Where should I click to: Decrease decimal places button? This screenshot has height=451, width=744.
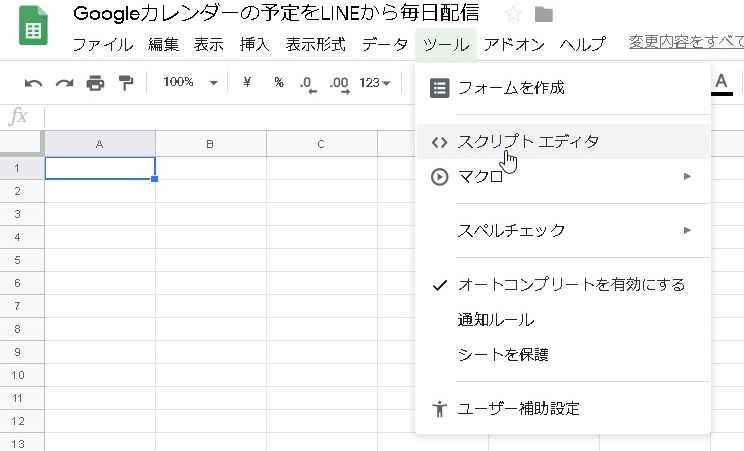click(x=308, y=82)
